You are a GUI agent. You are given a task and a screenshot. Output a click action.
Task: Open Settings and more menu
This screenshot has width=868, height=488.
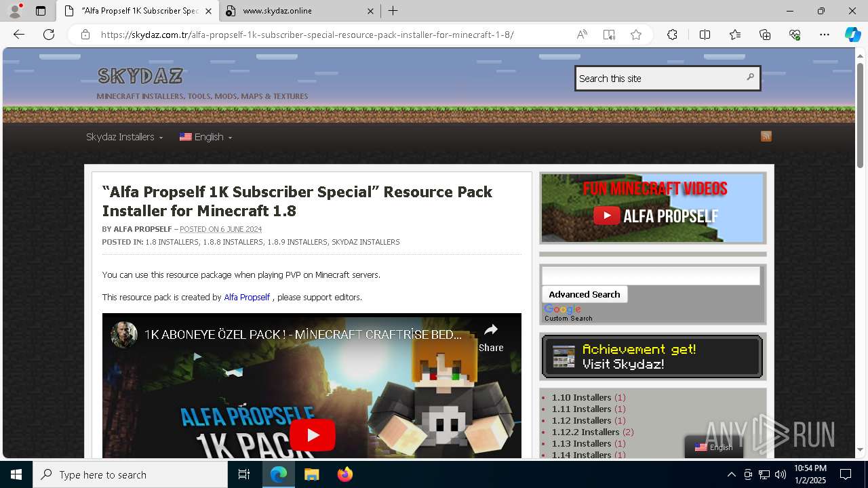point(825,35)
